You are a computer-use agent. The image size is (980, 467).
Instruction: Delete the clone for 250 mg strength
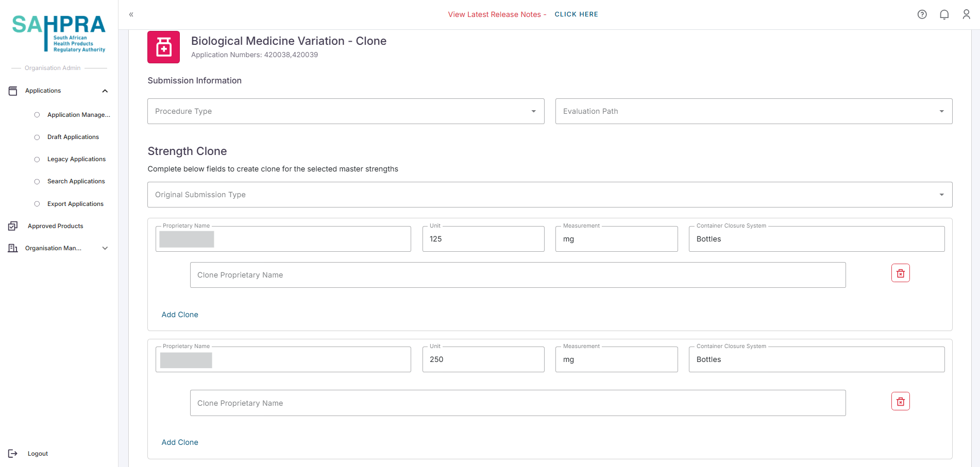[900, 402]
